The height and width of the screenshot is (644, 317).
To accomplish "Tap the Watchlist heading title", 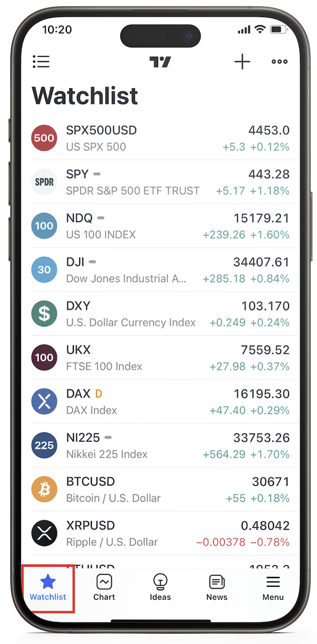I will pyautogui.click(x=85, y=95).
